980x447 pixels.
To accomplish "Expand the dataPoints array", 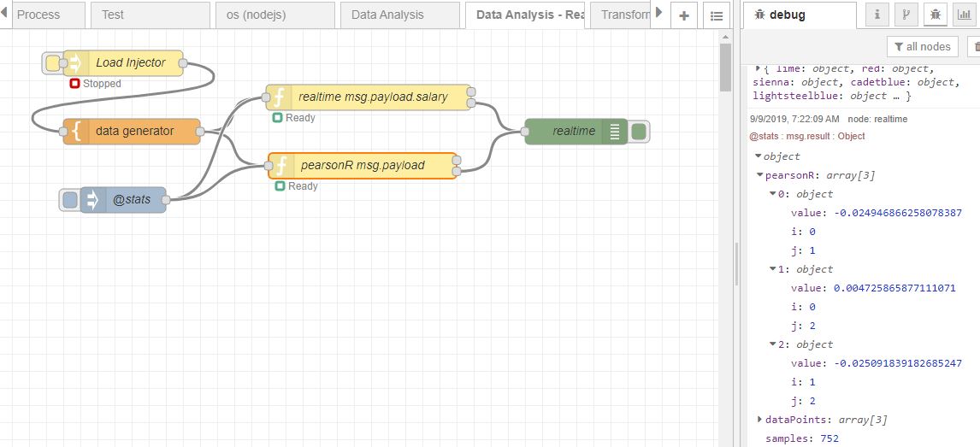I will click(759, 420).
